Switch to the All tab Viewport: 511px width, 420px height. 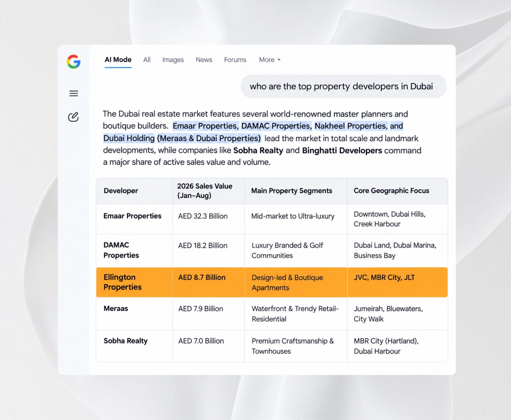click(x=147, y=60)
